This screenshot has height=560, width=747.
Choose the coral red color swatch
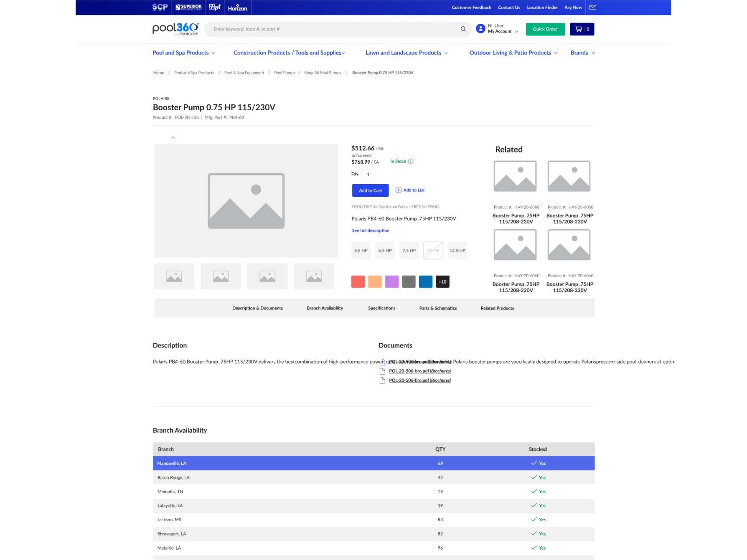click(358, 282)
